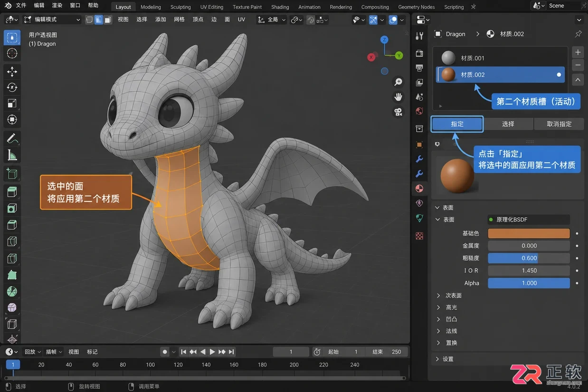Select the 材质.001 material slot
The width and height of the screenshot is (588, 392).
point(501,58)
